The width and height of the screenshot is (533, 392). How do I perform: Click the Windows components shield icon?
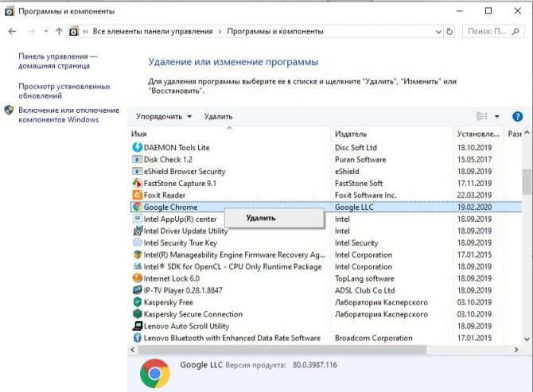[x=9, y=110]
